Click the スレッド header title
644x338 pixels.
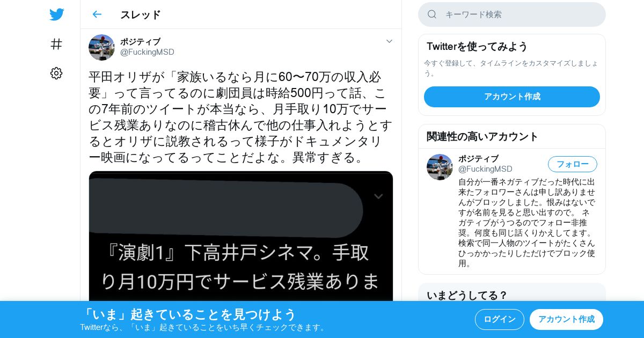[x=141, y=14]
